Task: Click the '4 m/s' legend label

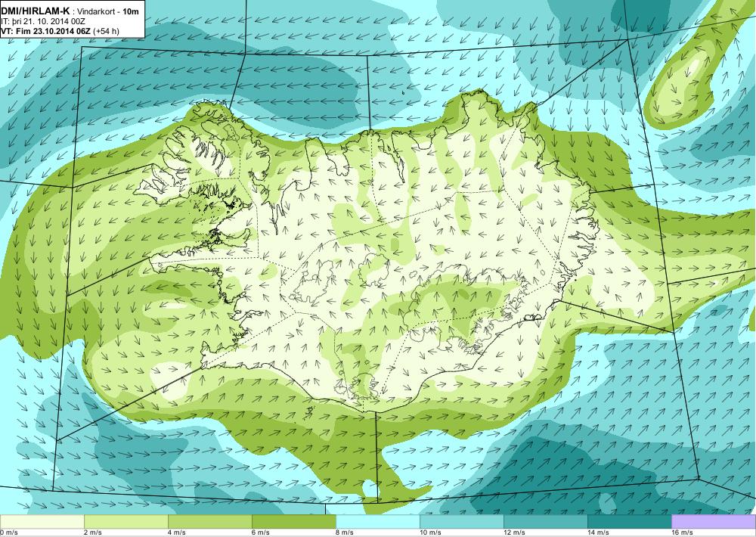Action: (x=177, y=532)
